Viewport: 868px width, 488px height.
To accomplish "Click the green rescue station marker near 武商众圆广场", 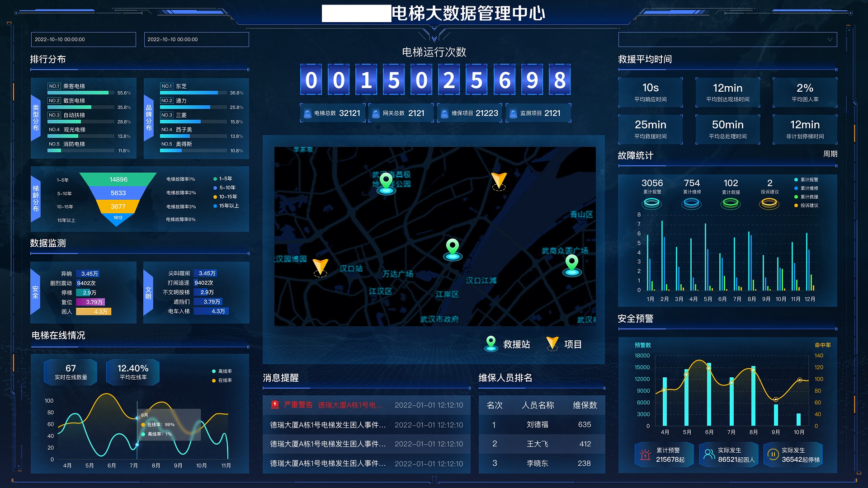I will pyautogui.click(x=572, y=265).
